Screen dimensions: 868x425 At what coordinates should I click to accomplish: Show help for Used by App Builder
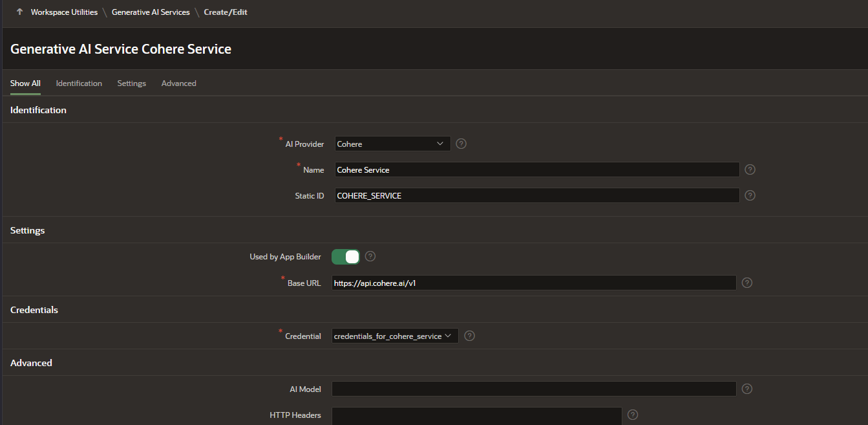pos(370,256)
